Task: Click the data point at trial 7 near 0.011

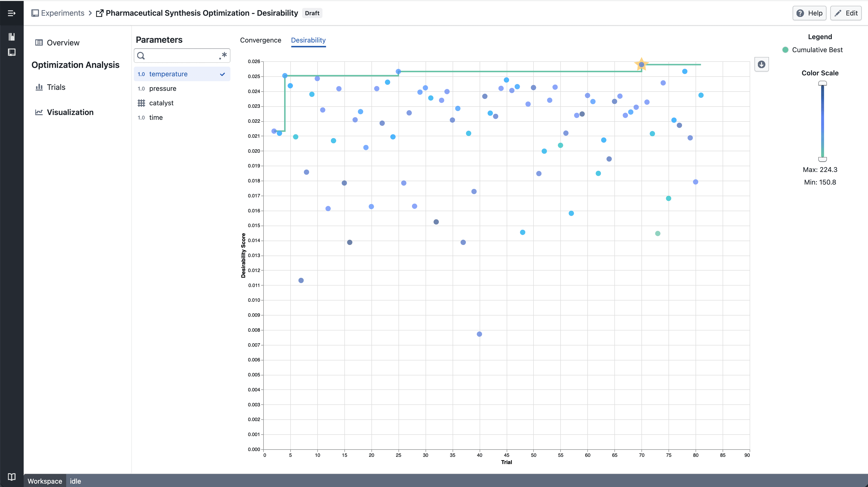Action: pos(301,280)
